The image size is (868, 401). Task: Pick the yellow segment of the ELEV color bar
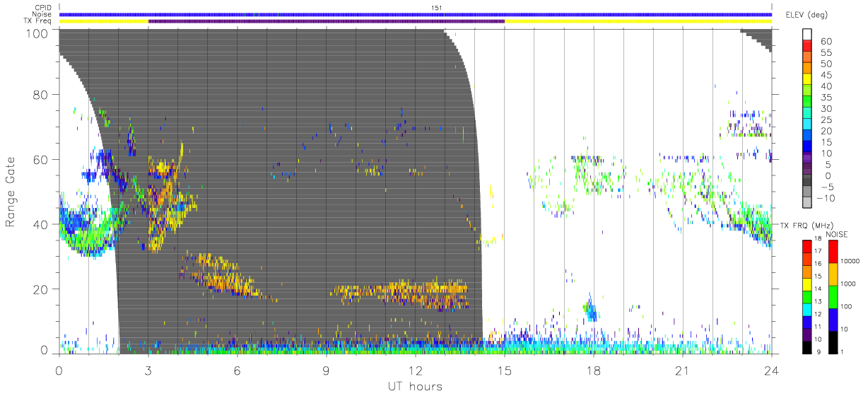(x=807, y=81)
